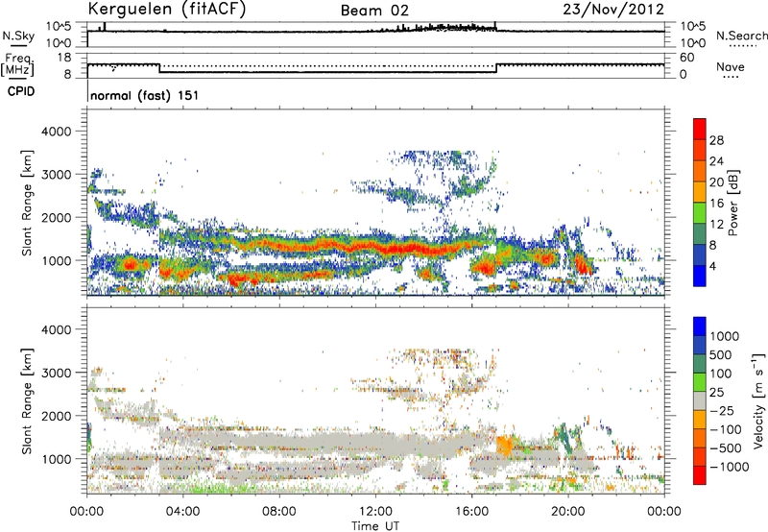Click the power panel 'Slant Range [km]' label

pyautogui.click(x=27, y=203)
